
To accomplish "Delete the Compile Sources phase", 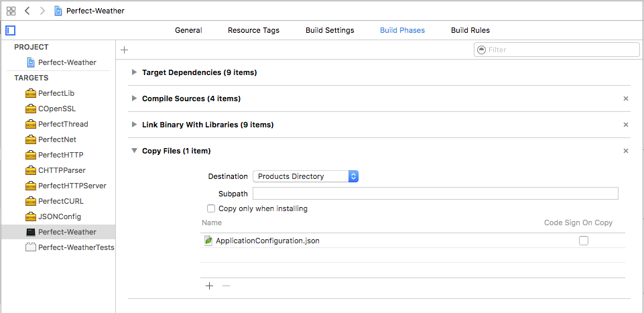I will pyautogui.click(x=626, y=99).
